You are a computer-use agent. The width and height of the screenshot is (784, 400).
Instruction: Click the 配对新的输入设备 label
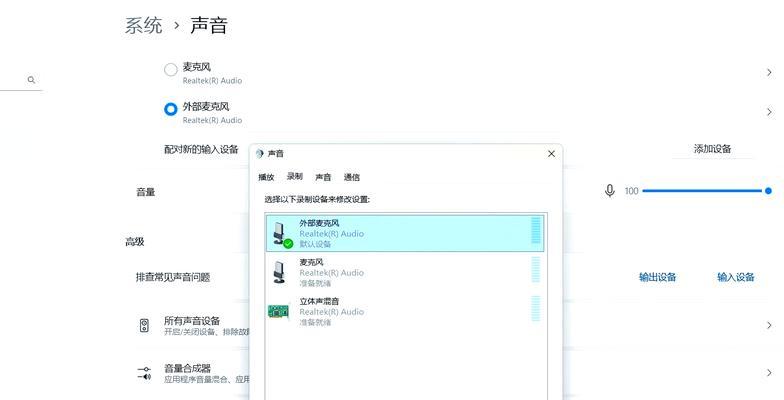(x=201, y=149)
